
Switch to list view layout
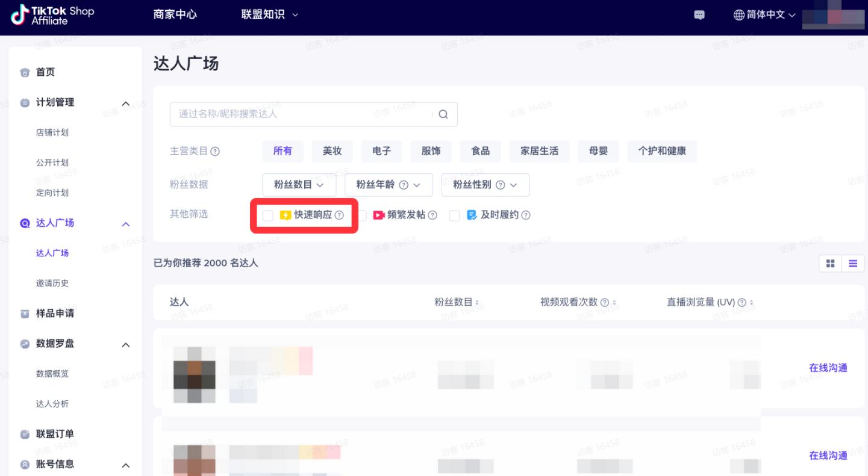pos(853,264)
